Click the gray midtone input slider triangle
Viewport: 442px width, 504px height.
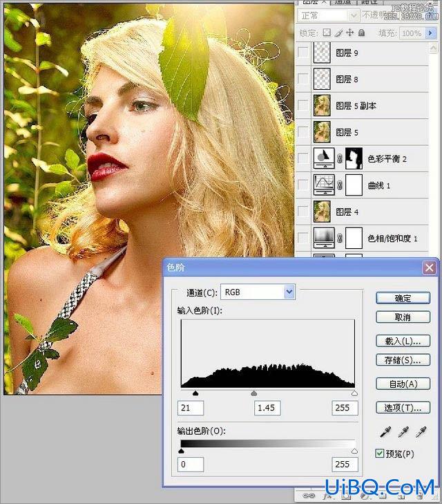tap(254, 393)
